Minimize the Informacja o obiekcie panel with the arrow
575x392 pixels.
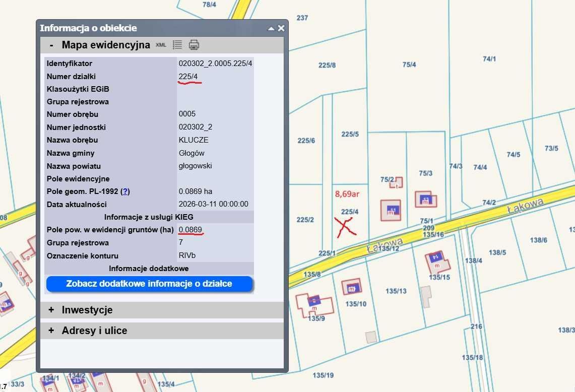tap(271, 29)
